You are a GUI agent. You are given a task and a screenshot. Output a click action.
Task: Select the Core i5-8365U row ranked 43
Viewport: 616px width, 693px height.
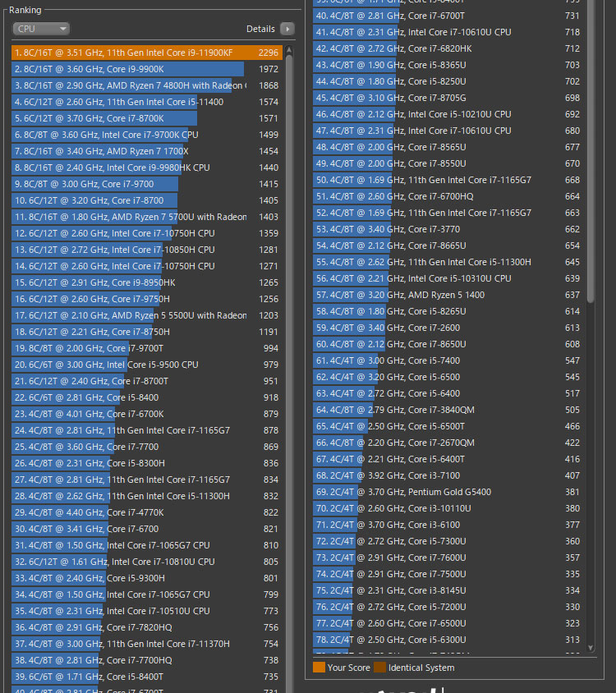pos(448,65)
